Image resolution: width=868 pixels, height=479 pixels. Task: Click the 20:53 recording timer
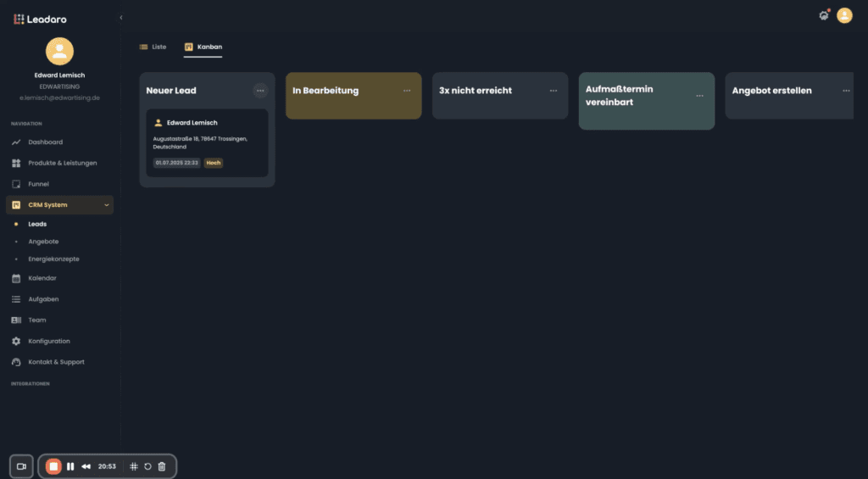[107, 467]
